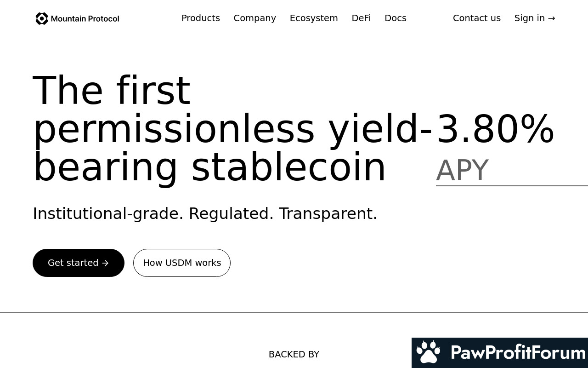
Task: Click the BACKED BY heading
Action: 294,354
